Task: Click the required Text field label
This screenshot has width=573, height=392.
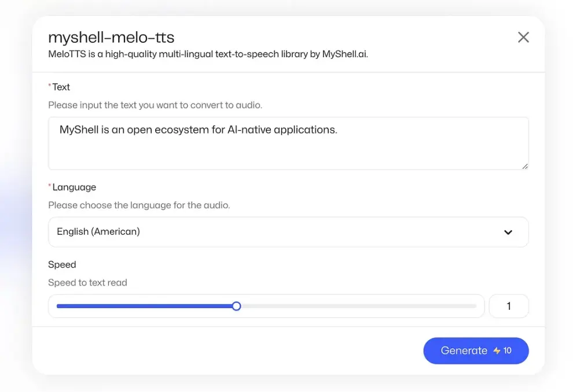Action: tap(61, 87)
